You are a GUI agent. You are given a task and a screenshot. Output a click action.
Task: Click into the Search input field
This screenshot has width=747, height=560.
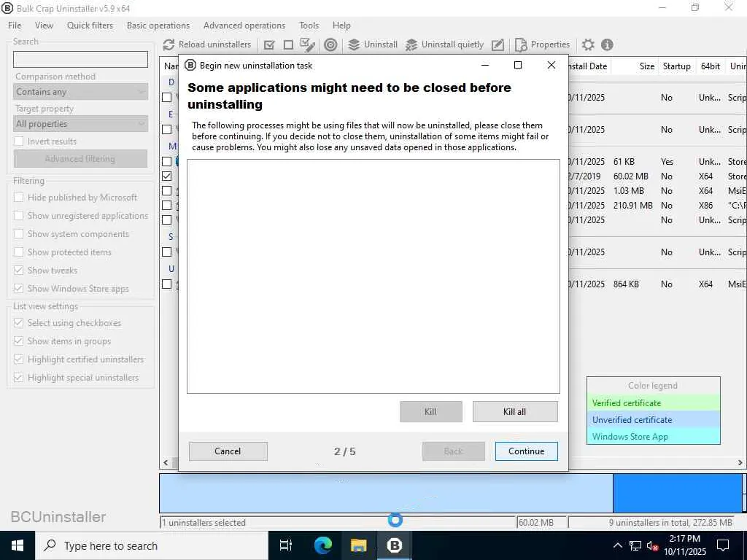tap(80, 60)
